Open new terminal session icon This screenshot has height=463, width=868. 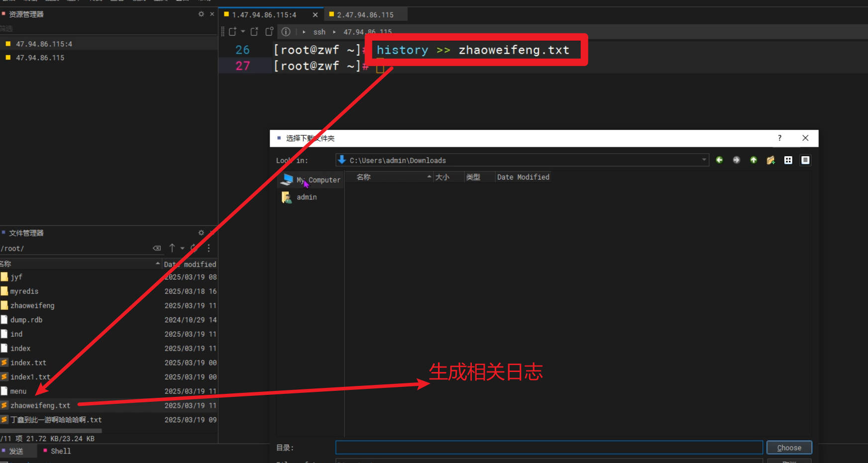click(x=232, y=32)
